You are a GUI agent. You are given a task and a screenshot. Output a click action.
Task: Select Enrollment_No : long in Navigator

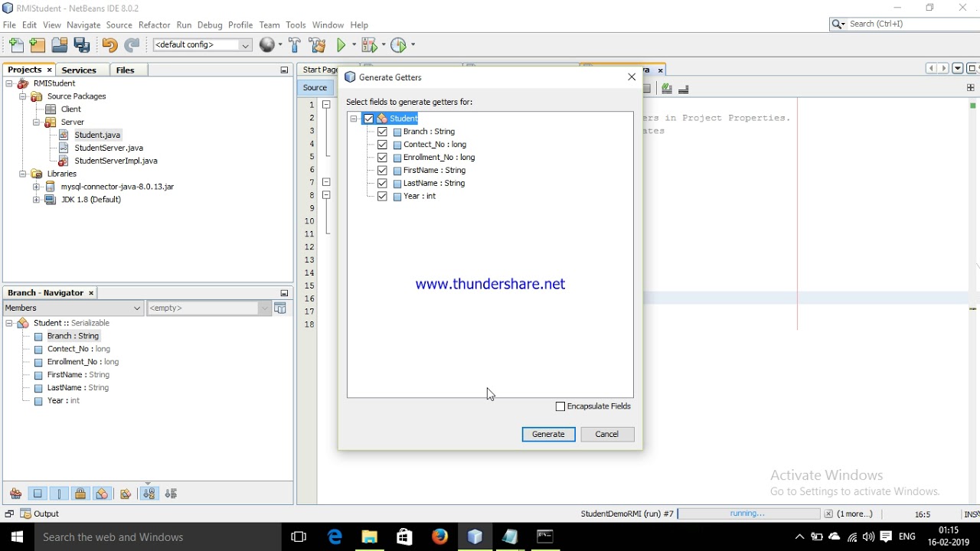point(83,362)
